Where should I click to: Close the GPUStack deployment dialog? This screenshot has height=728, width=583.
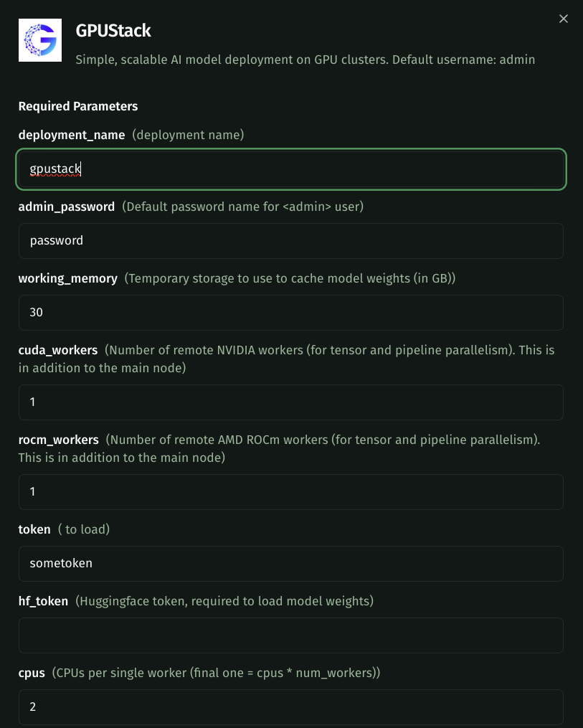coord(563,19)
